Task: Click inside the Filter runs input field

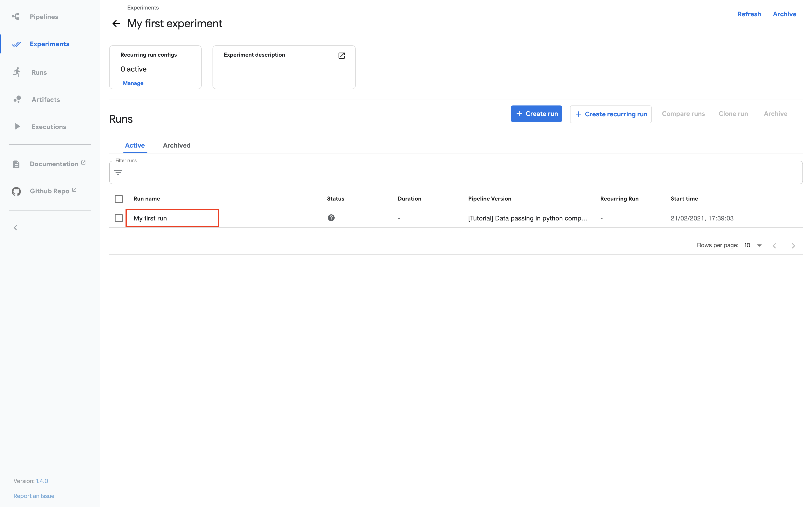Action: pos(302,172)
